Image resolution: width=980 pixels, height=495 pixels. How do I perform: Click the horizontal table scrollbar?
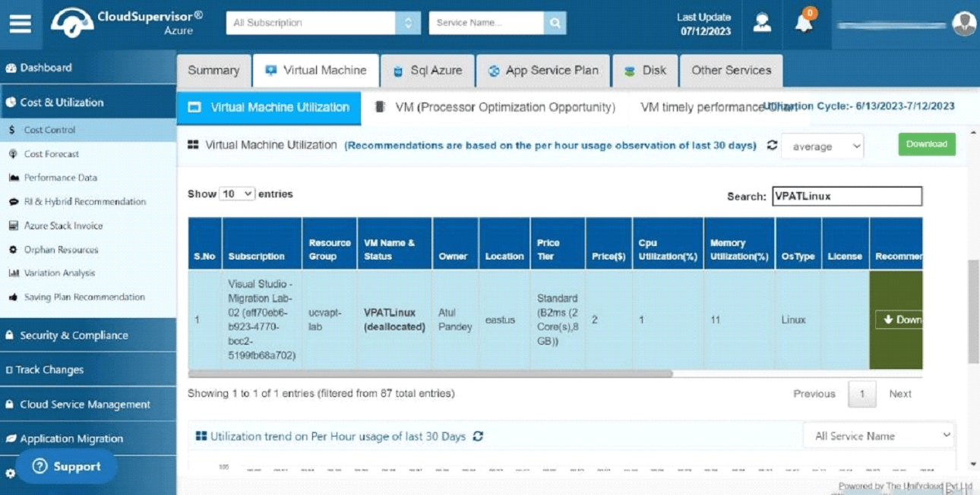430,374
